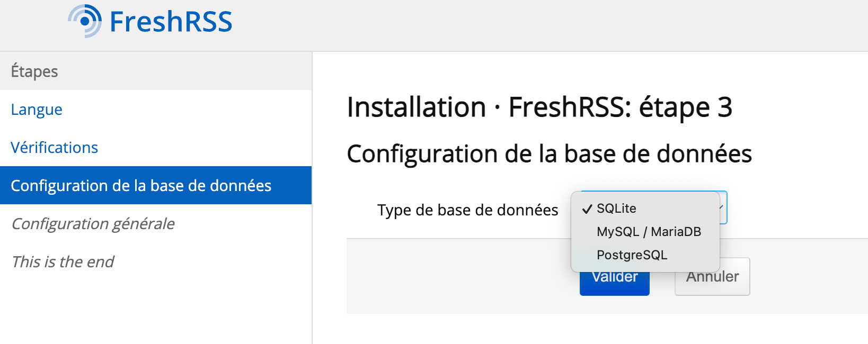Viewport: 868px width, 344px height.
Task: Click empty header area right of FreshRSS
Action: (530, 24)
